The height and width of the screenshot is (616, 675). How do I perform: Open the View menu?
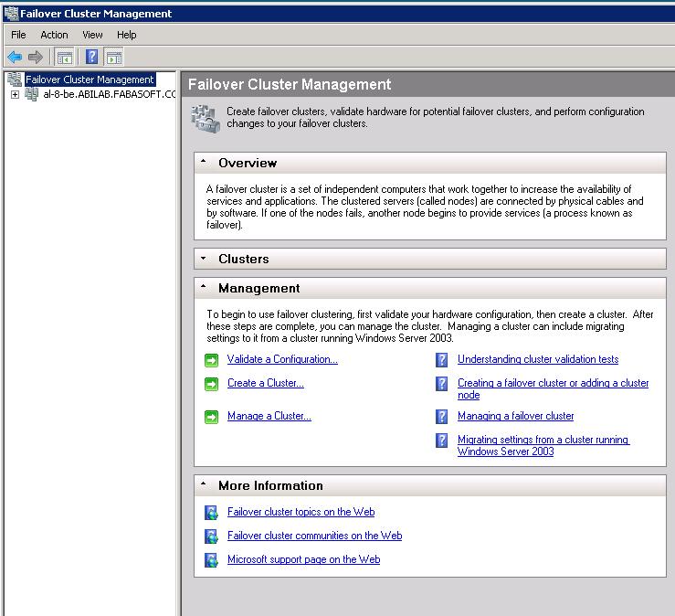coord(92,35)
